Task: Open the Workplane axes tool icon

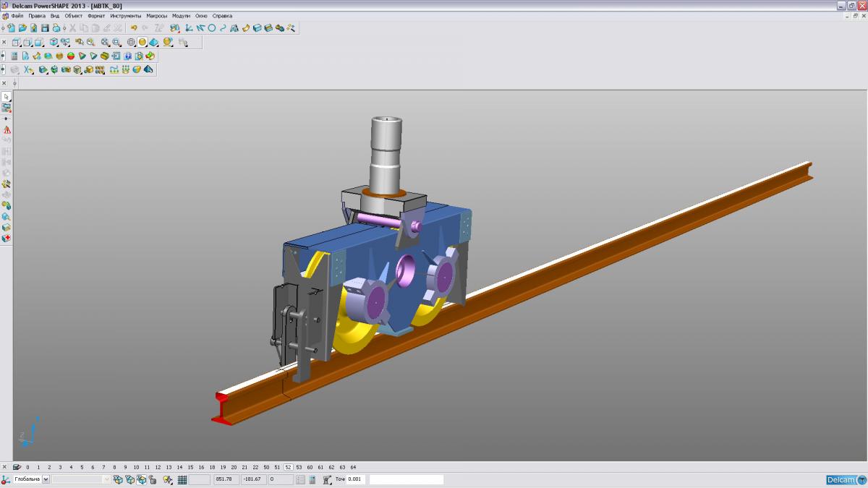Action: 188,27
